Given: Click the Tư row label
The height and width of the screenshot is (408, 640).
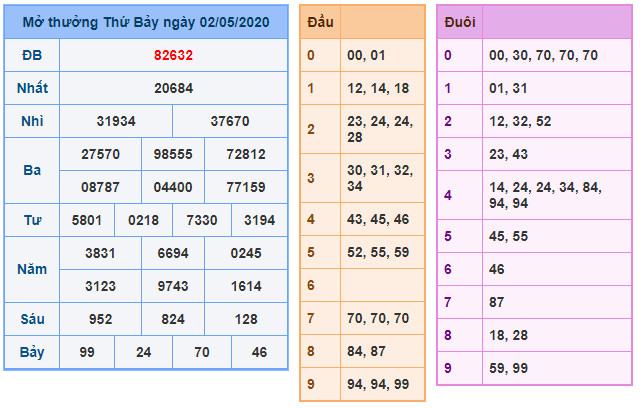Looking at the screenshot, I should tap(32, 220).
